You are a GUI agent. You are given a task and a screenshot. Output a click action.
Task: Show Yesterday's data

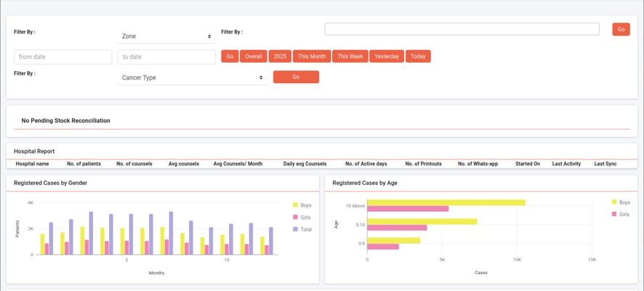(x=387, y=57)
